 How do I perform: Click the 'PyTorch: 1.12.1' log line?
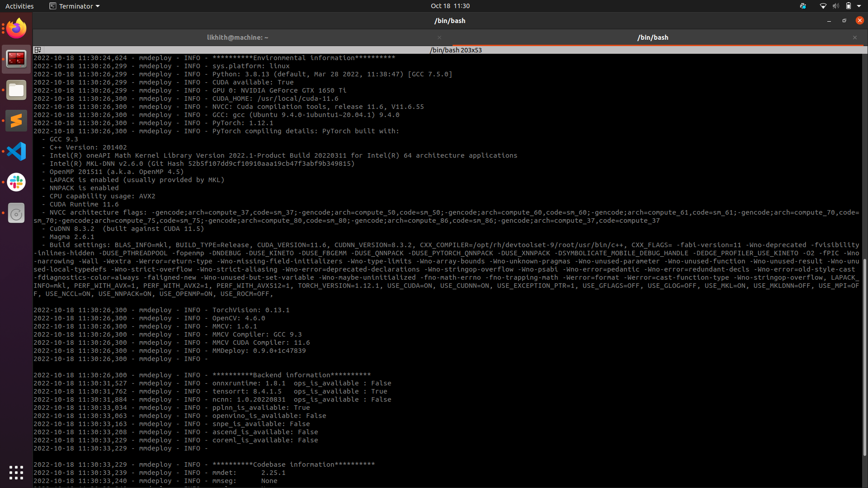point(243,123)
